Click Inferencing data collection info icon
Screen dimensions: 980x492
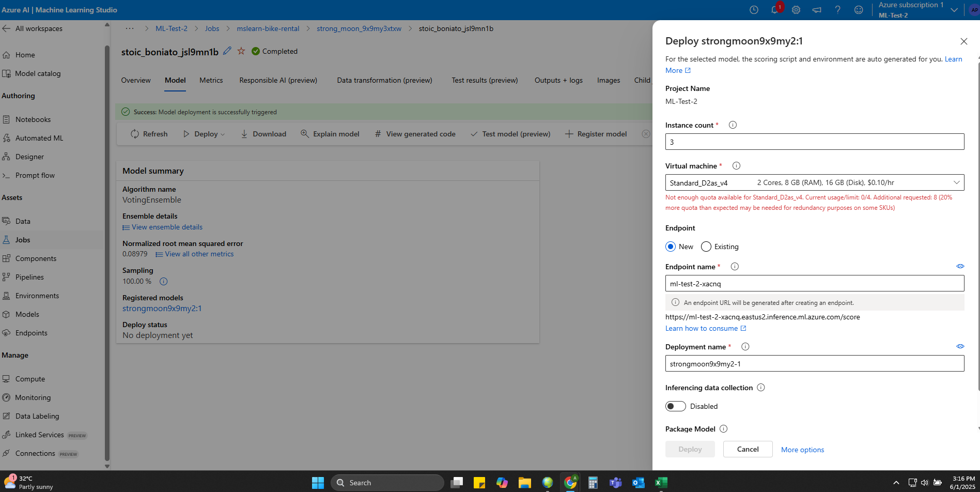coord(761,388)
